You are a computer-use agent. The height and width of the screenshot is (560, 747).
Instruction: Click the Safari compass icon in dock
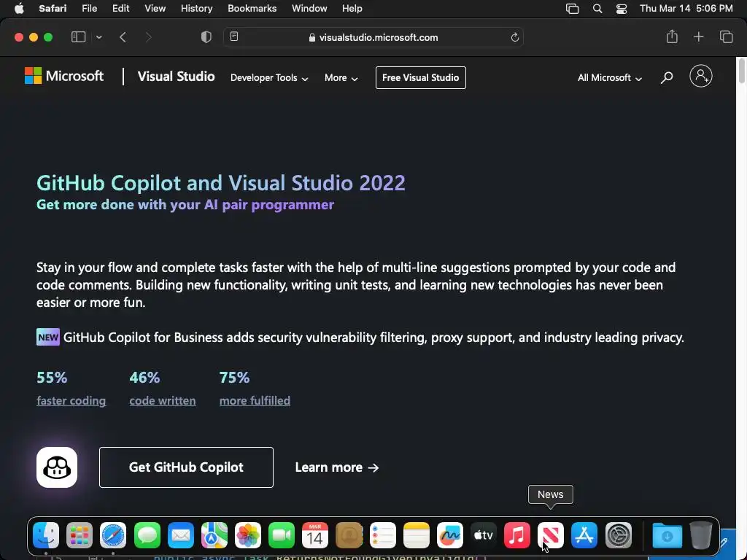pyautogui.click(x=113, y=535)
